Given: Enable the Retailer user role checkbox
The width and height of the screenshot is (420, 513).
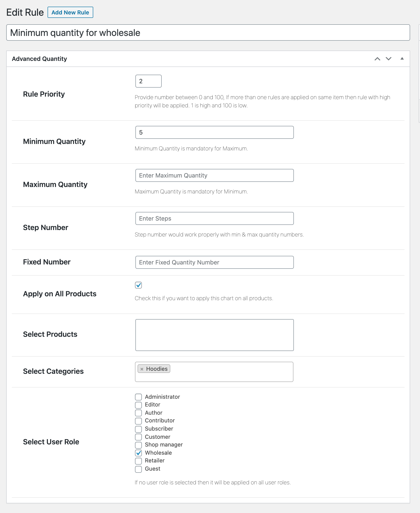Looking at the screenshot, I should click(138, 461).
